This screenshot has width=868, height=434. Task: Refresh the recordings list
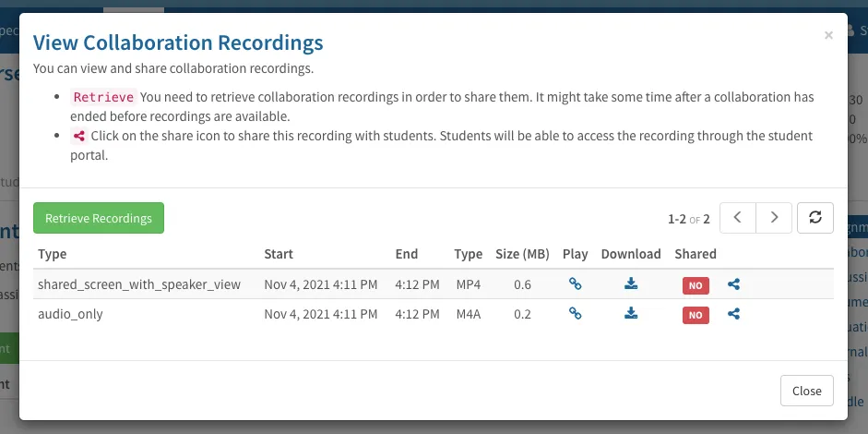pyautogui.click(x=814, y=218)
